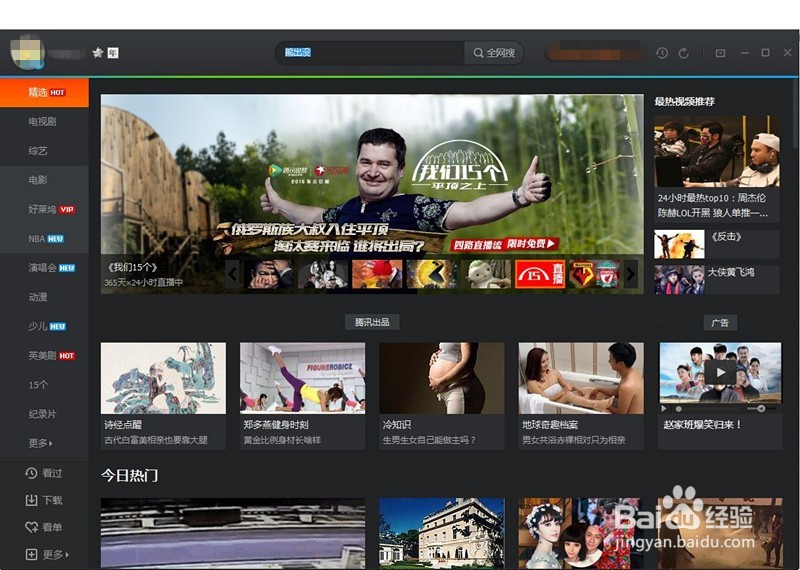Focus the search input field
This screenshot has height=570, width=800.
(370, 53)
